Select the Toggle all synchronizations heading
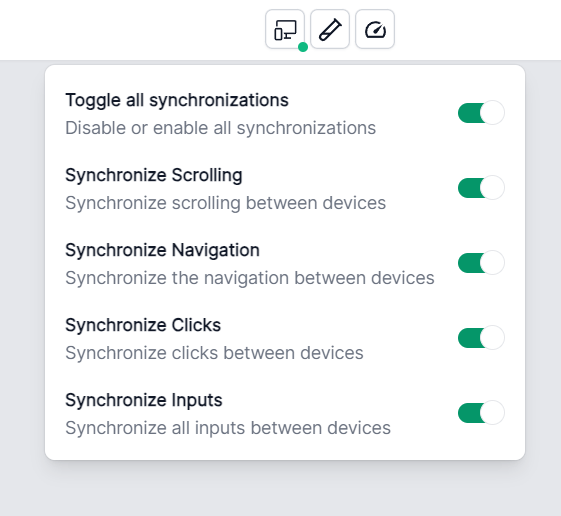561x516 pixels. pyautogui.click(x=177, y=100)
